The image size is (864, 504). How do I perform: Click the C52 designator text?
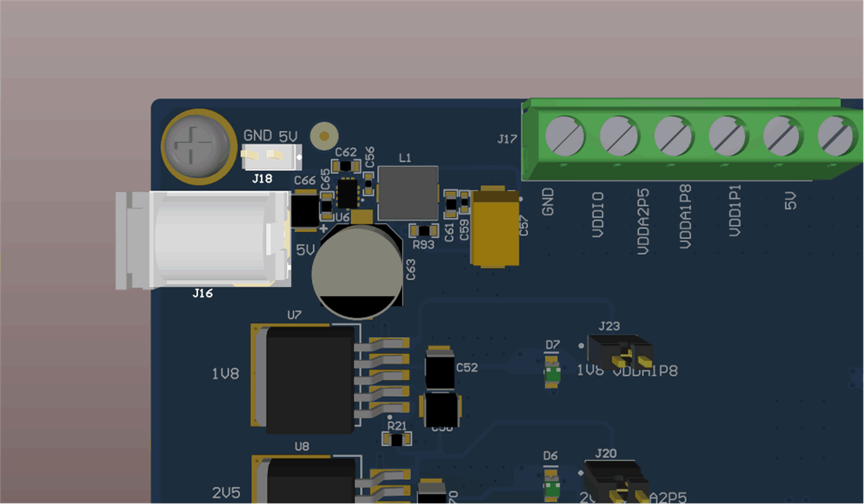(x=467, y=368)
